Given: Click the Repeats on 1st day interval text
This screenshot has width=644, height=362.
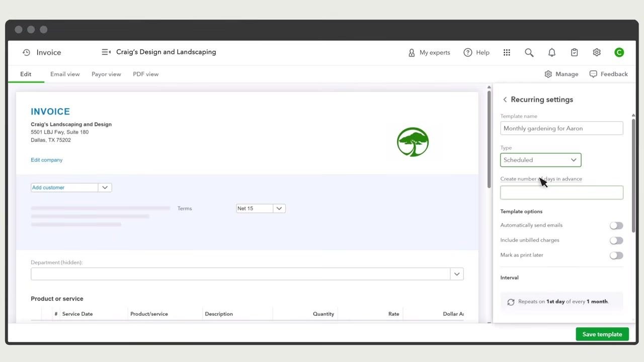Looking at the screenshot, I should (x=563, y=302).
